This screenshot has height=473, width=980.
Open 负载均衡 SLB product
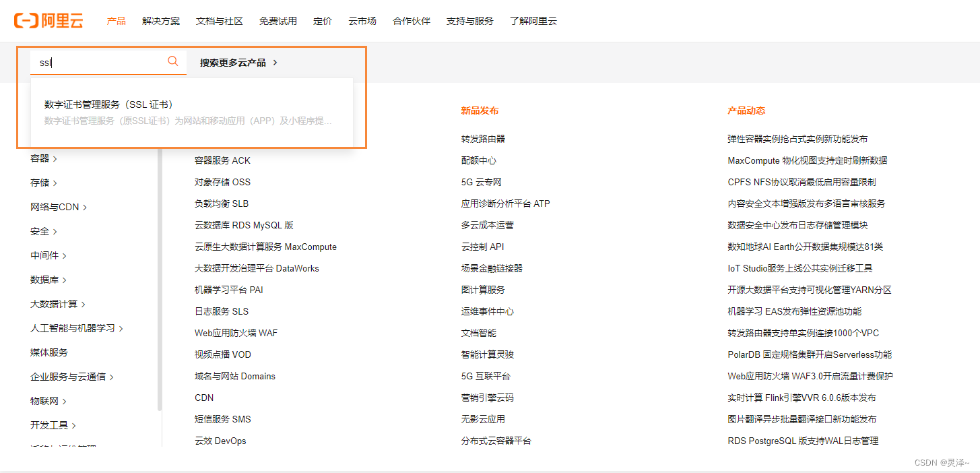coord(222,203)
